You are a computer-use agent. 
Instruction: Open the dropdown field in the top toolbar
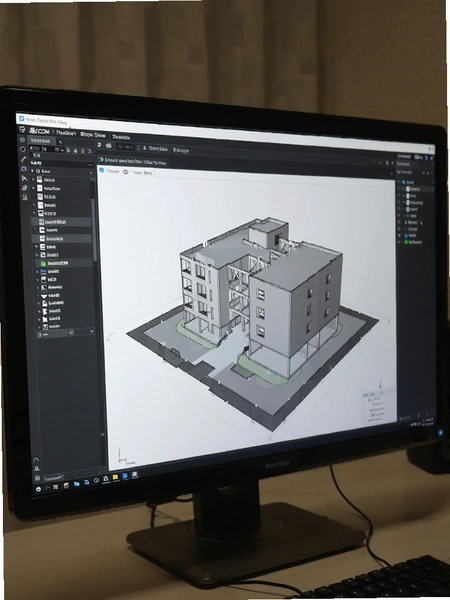click(125, 147)
